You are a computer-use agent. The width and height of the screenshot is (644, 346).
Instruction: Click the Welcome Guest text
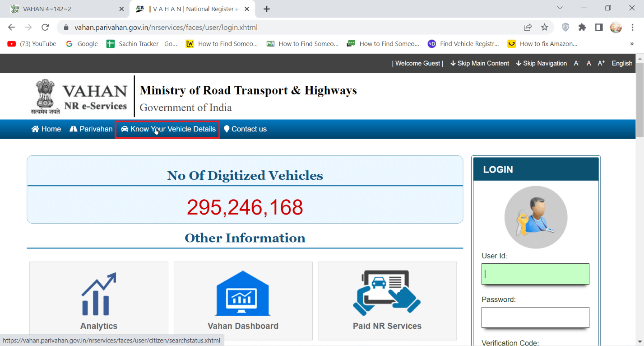click(x=417, y=63)
